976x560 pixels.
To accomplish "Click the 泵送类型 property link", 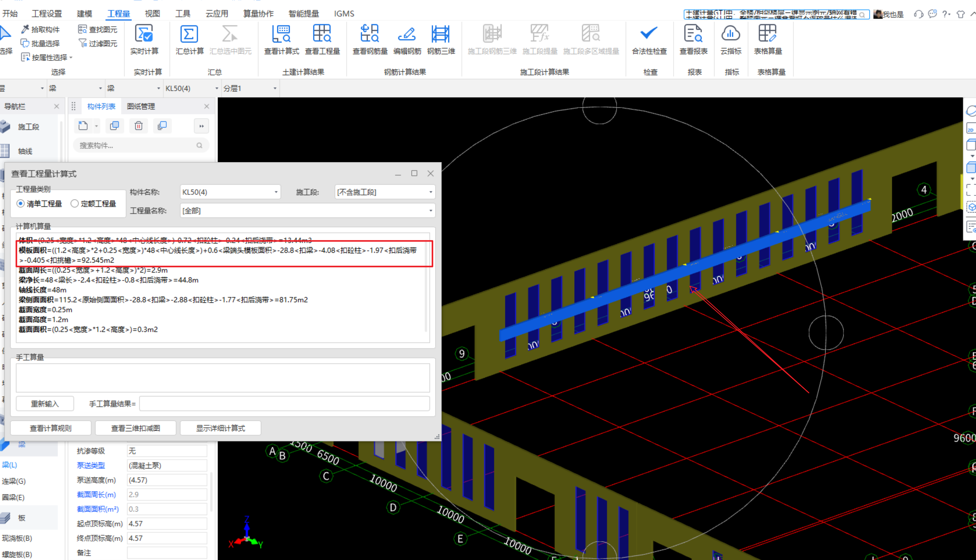I will pos(91,465).
